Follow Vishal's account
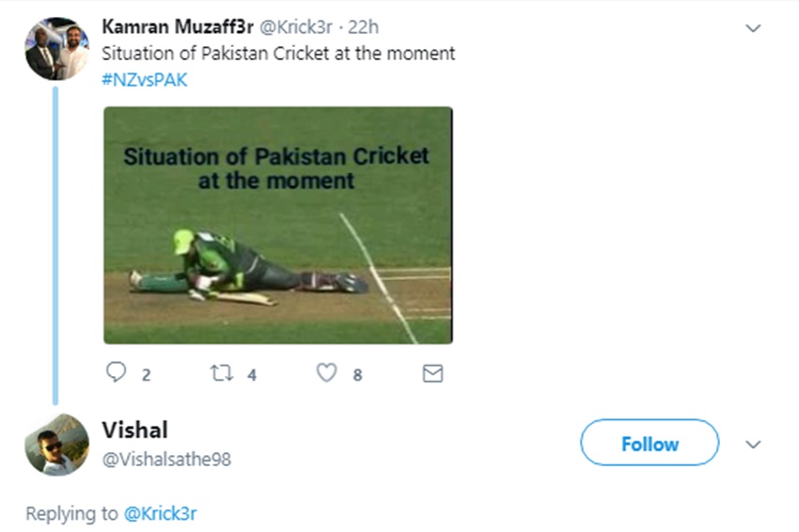This screenshot has width=799, height=532. coord(649,444)
